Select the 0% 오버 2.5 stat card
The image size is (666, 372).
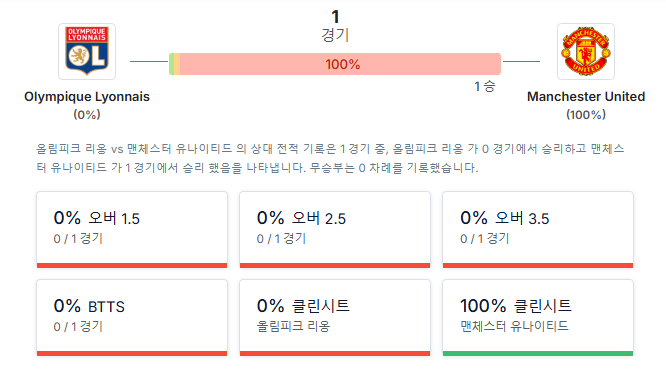tap(335, 229)
